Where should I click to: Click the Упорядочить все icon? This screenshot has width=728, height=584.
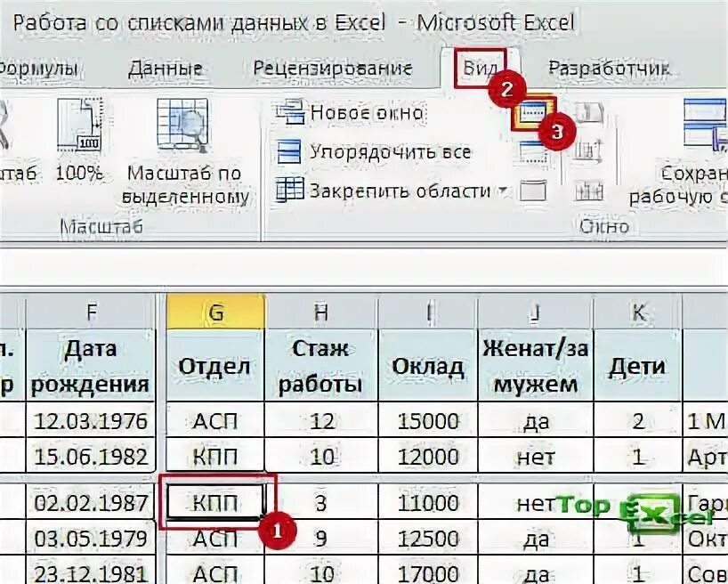point(289,152)
